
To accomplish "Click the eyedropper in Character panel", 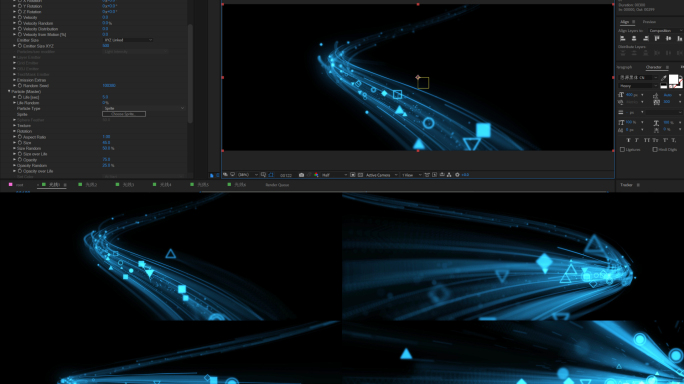I will (x=663, y=78).
